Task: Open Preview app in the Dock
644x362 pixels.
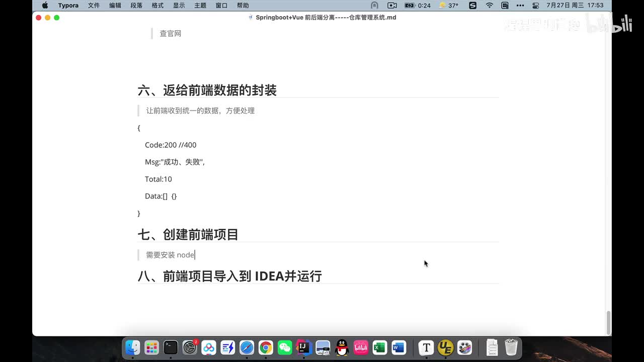Action: pyautogui.click(x=323, y=347)
